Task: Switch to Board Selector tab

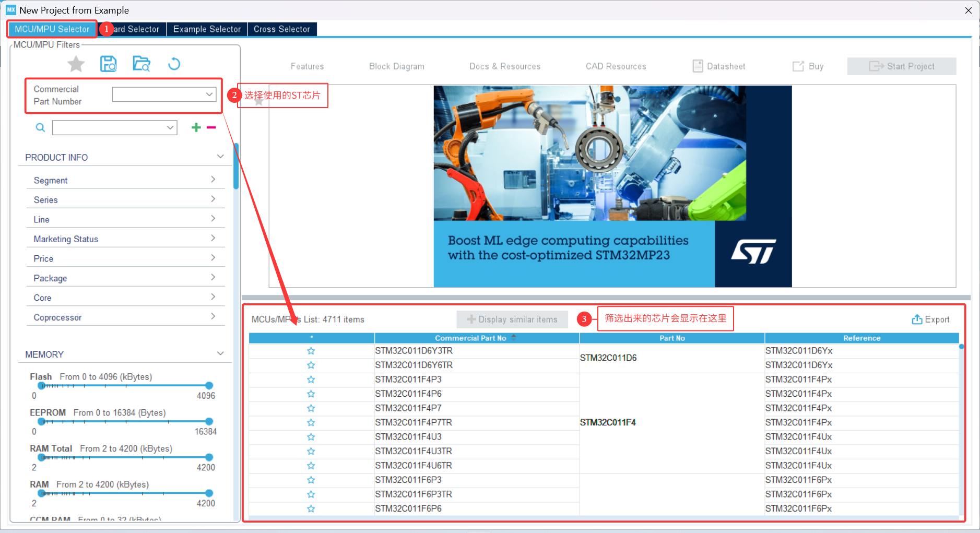Action: [132, 29]
